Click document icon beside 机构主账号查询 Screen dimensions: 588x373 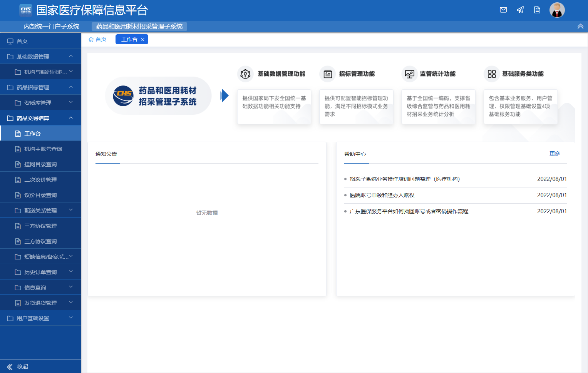tap(18, 149)
